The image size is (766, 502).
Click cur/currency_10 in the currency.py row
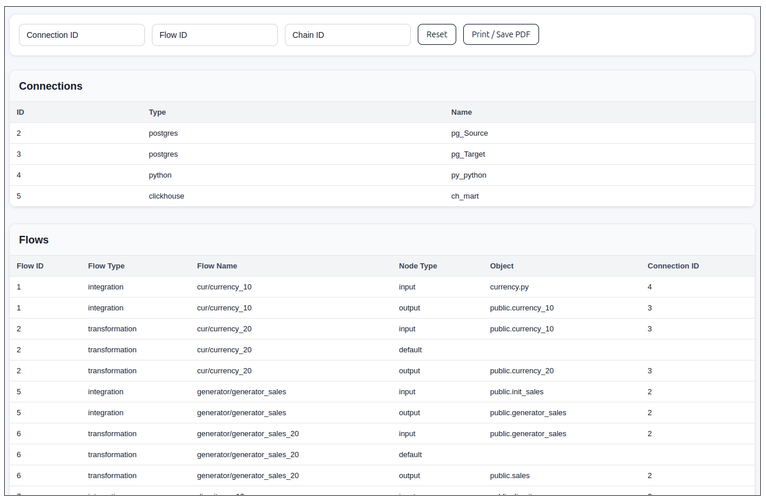pyautogui.click(x=224, y=287)
